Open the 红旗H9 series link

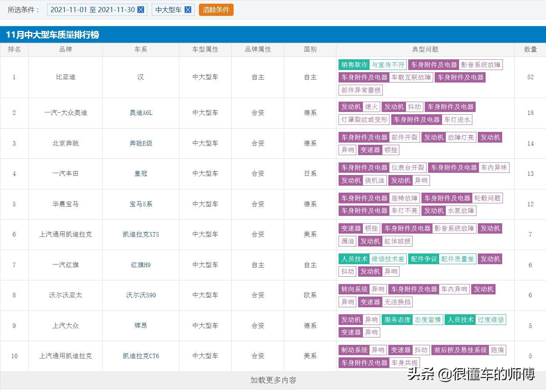[x=141, y=265]
